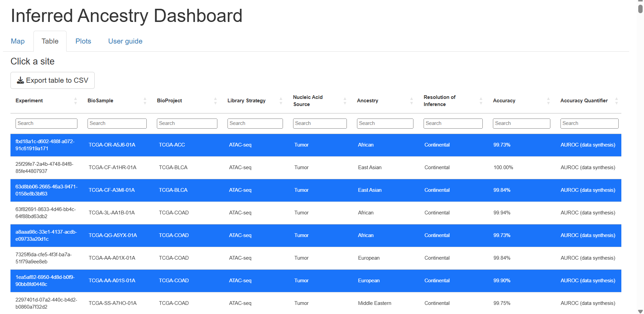Sort by Ancestry column arrows
The height and width of the screenshot is (314, 644).
click(x=411, y=101)
